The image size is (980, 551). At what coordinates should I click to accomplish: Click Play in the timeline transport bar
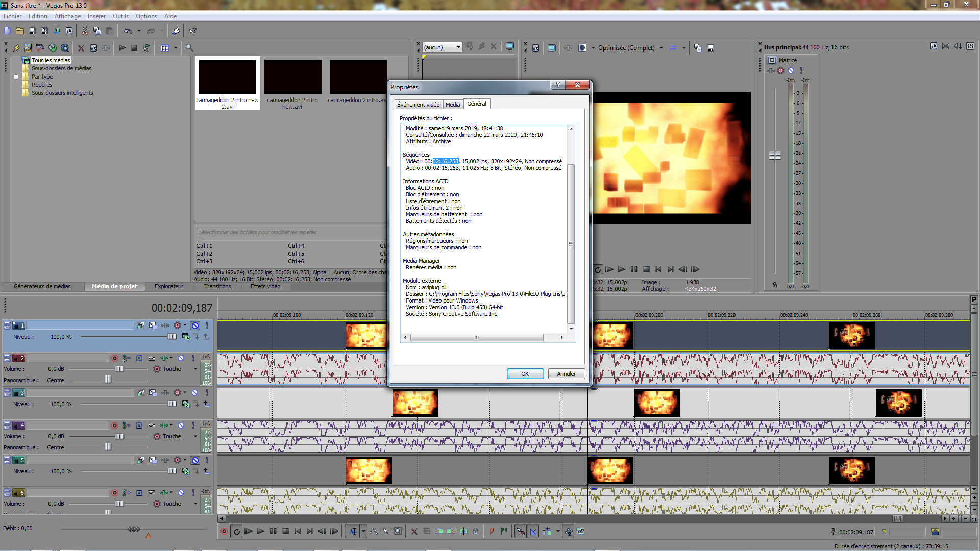click(261, 531)
